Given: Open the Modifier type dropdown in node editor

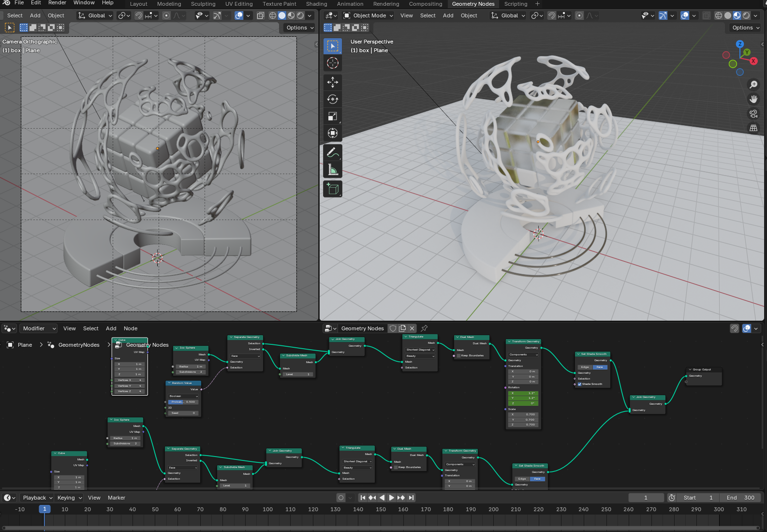Looking at the screenshot, I should pos(39,328).
